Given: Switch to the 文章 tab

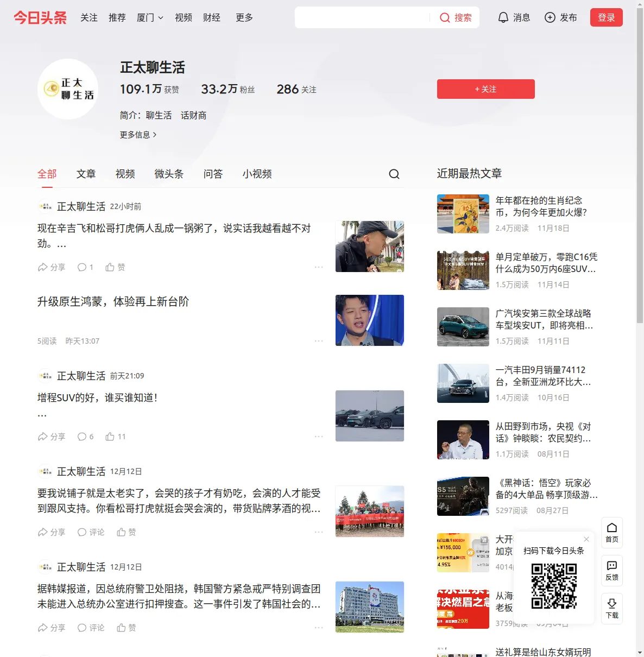Looking at the screenshot, I should [86, 174].
